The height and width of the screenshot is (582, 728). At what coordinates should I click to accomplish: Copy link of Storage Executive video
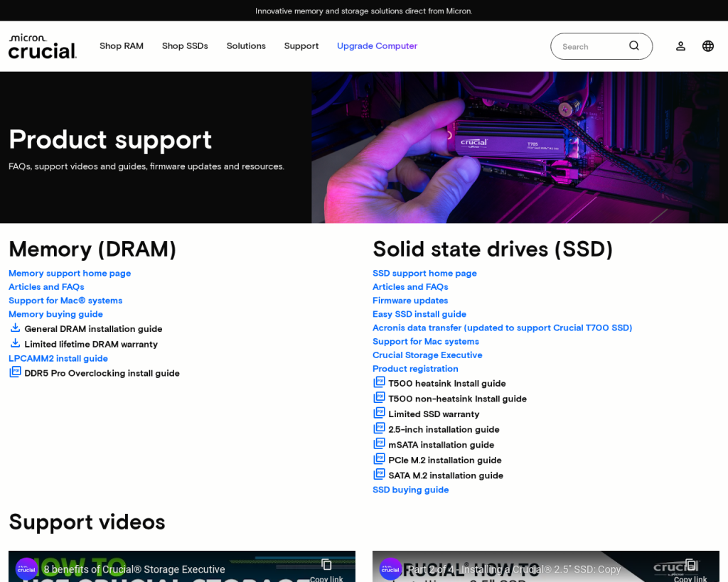click(326, 570)
